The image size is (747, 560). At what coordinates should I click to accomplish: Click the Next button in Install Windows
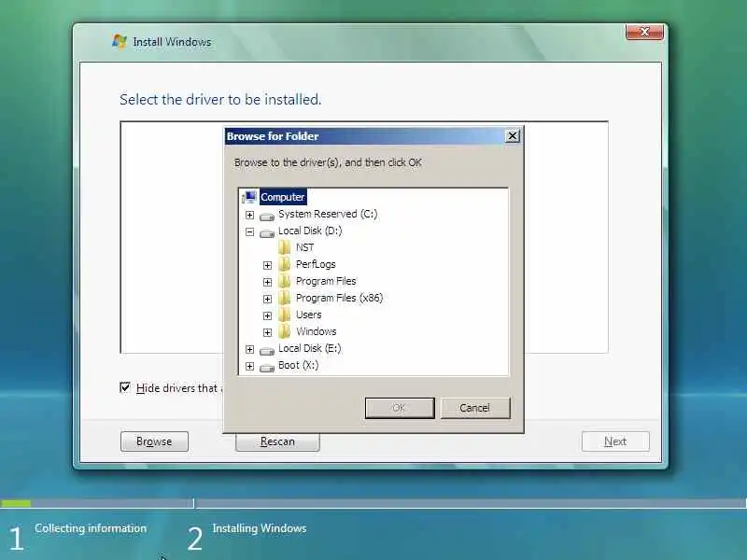(615, 441)
